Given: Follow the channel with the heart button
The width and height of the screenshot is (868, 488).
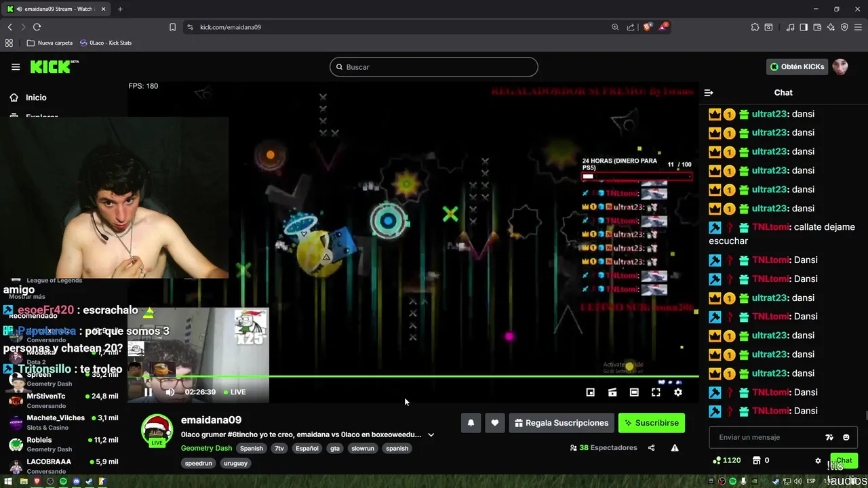Looking at the screenshot, I should click(495, 423).
